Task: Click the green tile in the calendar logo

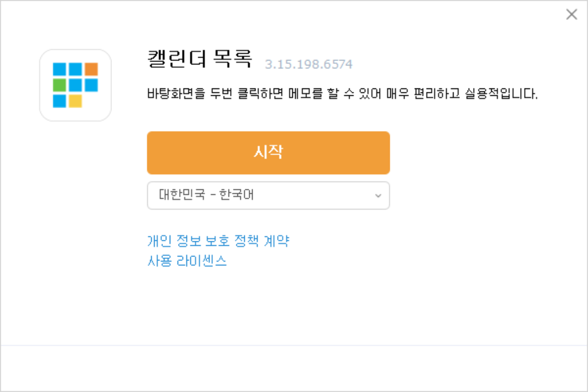Action: [59, 85]
